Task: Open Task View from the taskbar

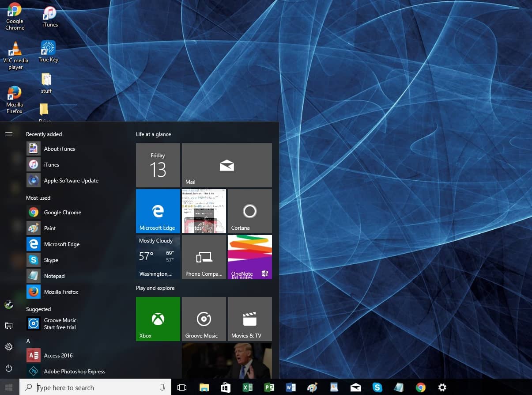Action: [182, 387]
